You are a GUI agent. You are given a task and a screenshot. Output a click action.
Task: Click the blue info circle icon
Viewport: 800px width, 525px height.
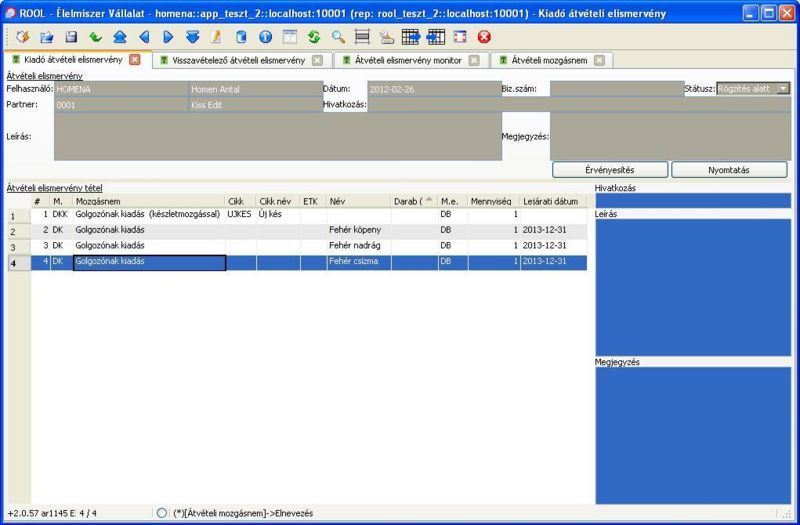point(265,37)
